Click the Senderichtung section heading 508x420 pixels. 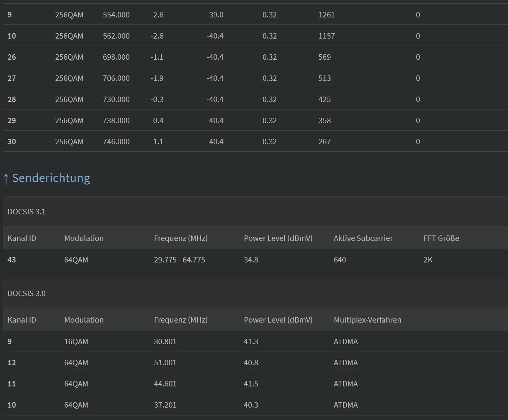[x=51, y=178]
